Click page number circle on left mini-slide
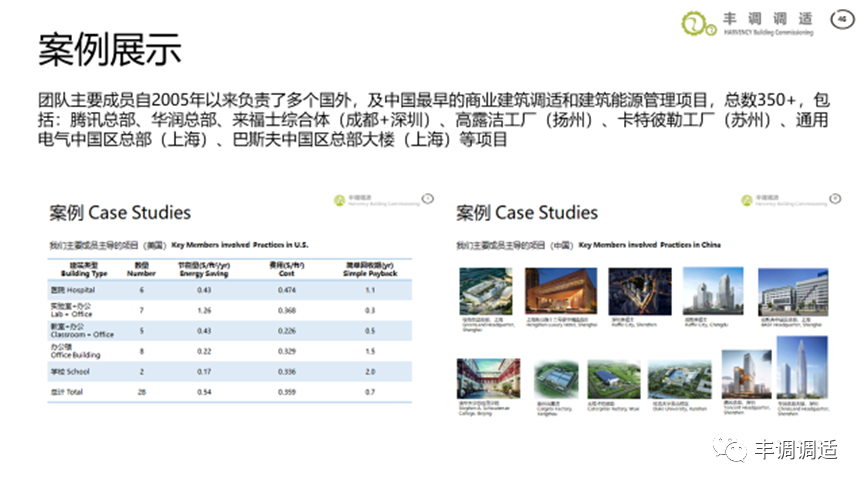The image size is (865, 487). pos(428,199)
